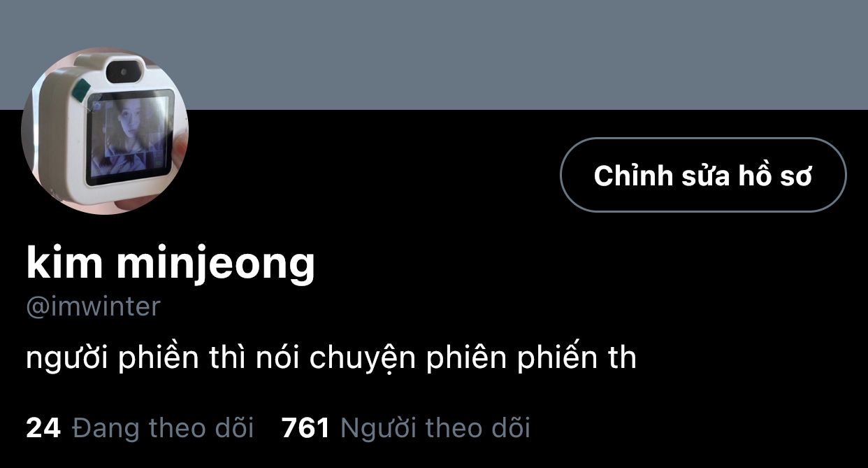Click the word Đang in following label
The image size is (868, 468).
tap(103, 427)
